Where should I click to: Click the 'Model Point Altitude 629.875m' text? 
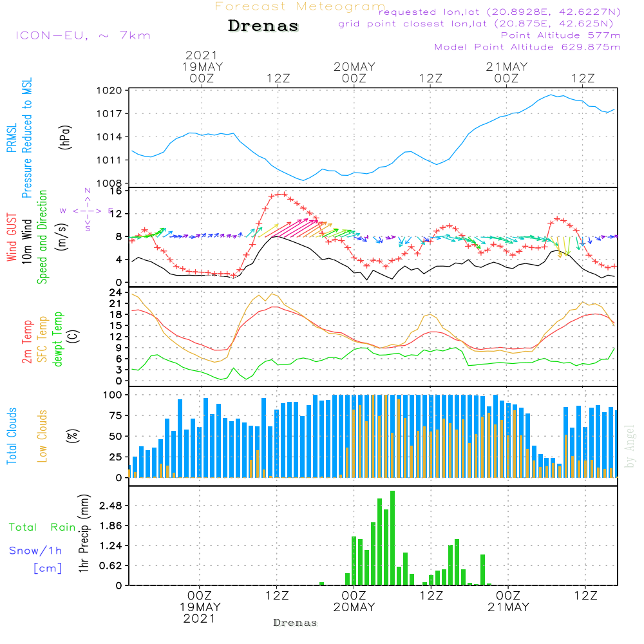point(527,47)
